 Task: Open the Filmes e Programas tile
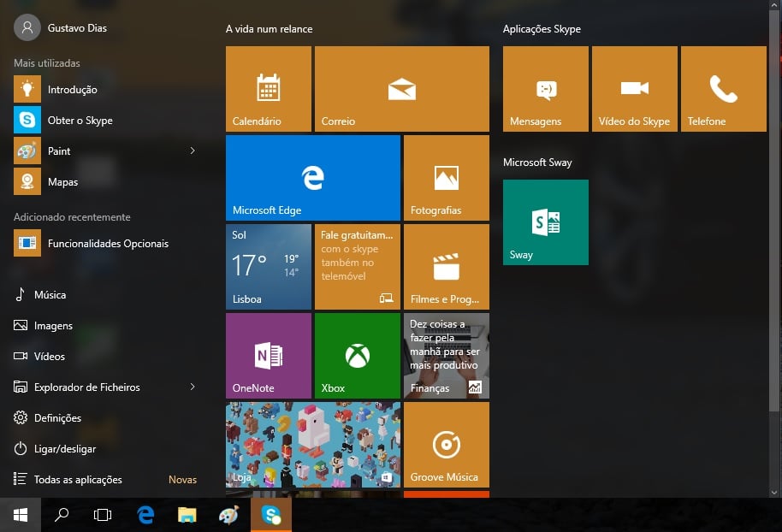(447, 267)
